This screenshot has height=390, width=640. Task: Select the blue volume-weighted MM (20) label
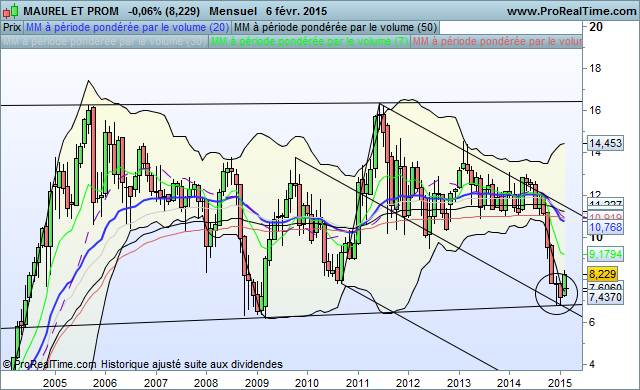pos(127,27)
